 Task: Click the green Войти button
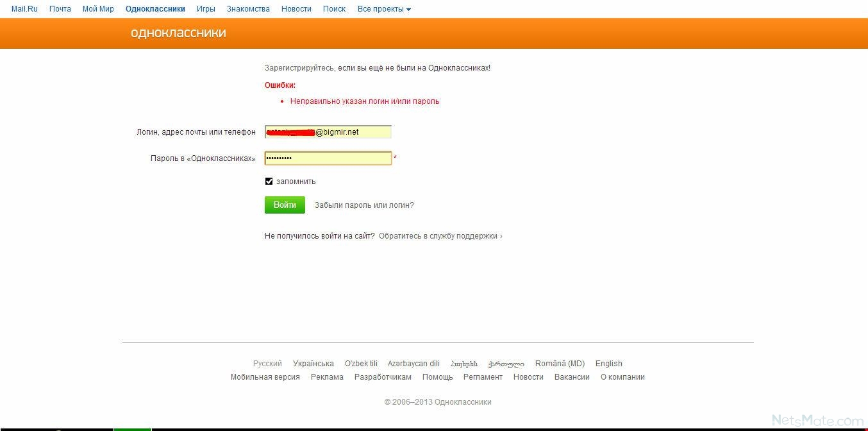pyautogui.click(x=285, y=205)
